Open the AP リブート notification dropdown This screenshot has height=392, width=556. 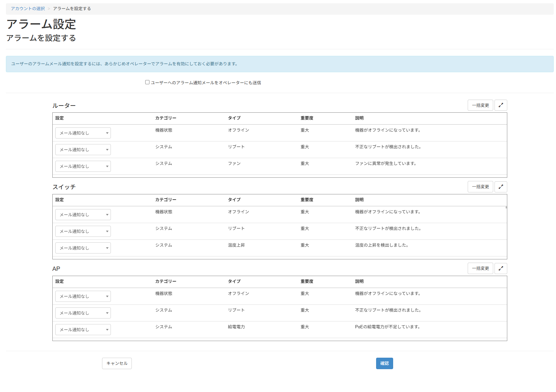pyautogui.click(x=83, y=313)
